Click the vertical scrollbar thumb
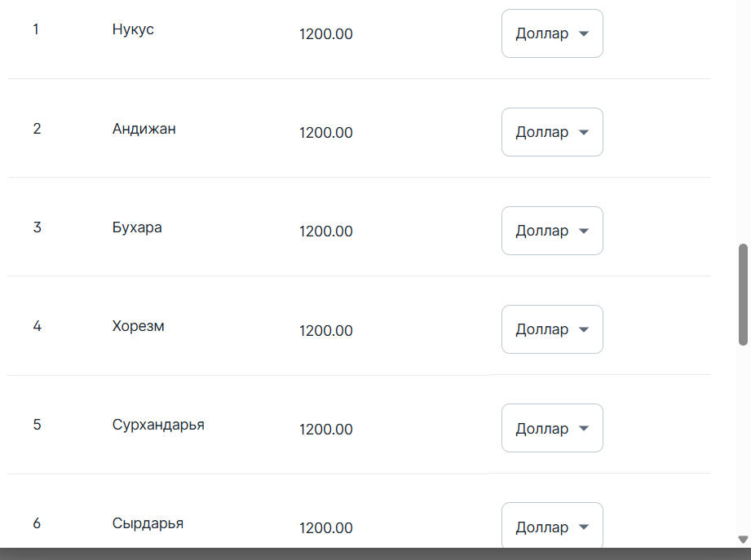The height and width of the screenshot is (560, 751). click(x=744, y=294)
